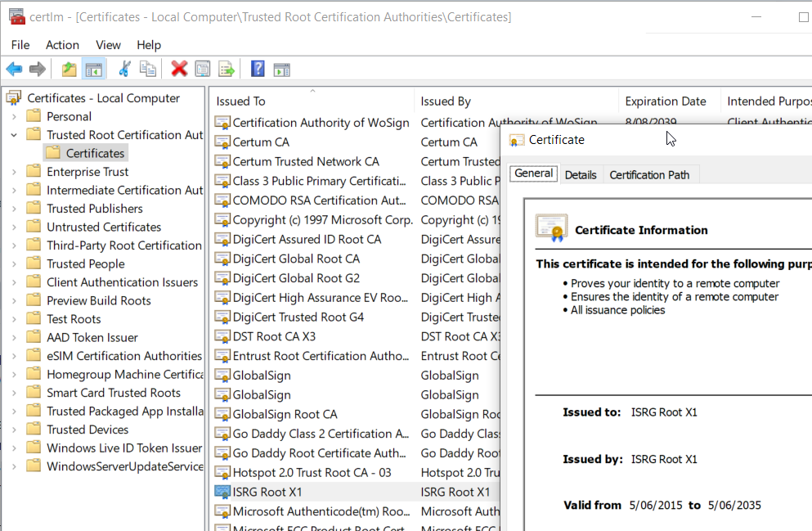Open the File menu
The height and width of the screenshot is (531, 812).
point(20,45)
